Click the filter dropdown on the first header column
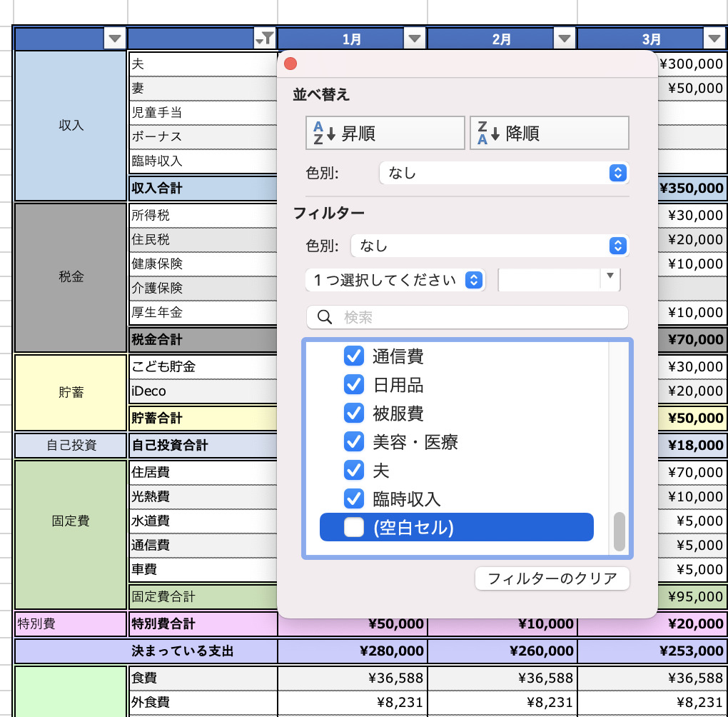The image size is (728, 717). coord(115,38)
